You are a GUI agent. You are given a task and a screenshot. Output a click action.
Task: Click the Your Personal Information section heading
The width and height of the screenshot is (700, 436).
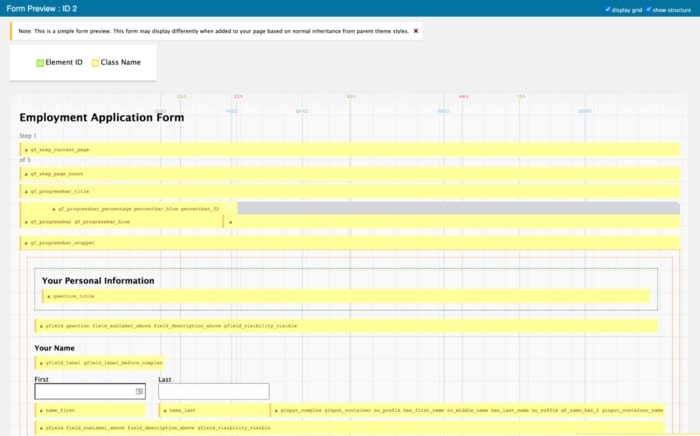pyautogui.click(x=98, y=281)
